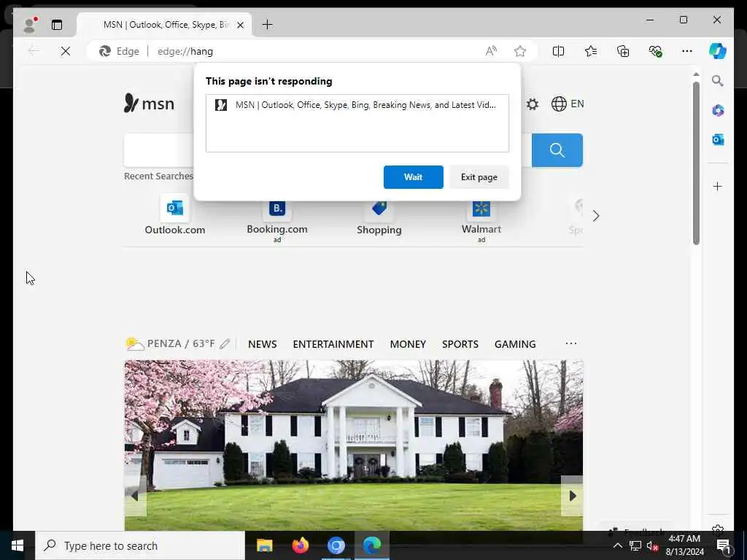Open Collections icon
747x560 pixels.
click(623, 51)
